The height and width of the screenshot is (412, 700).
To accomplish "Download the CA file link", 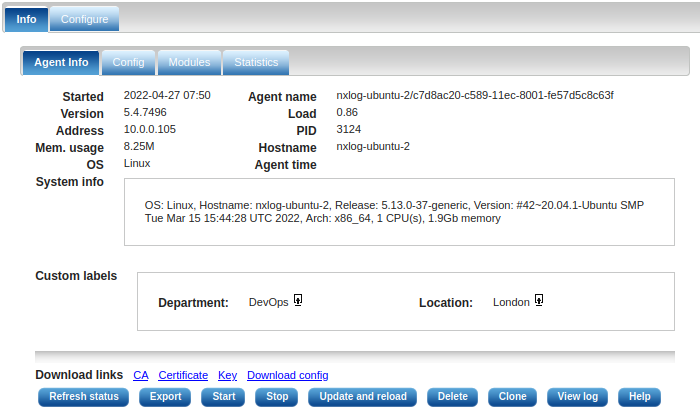I will 141,375.
